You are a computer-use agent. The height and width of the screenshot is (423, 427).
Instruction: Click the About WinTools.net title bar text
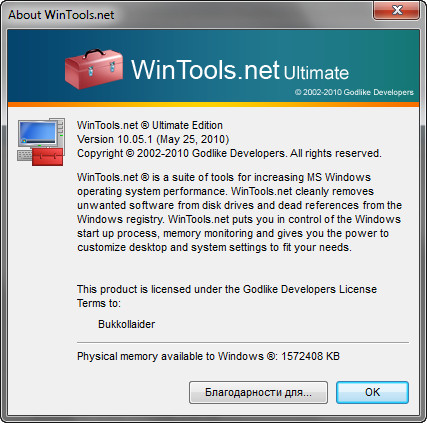coord(61,15)
